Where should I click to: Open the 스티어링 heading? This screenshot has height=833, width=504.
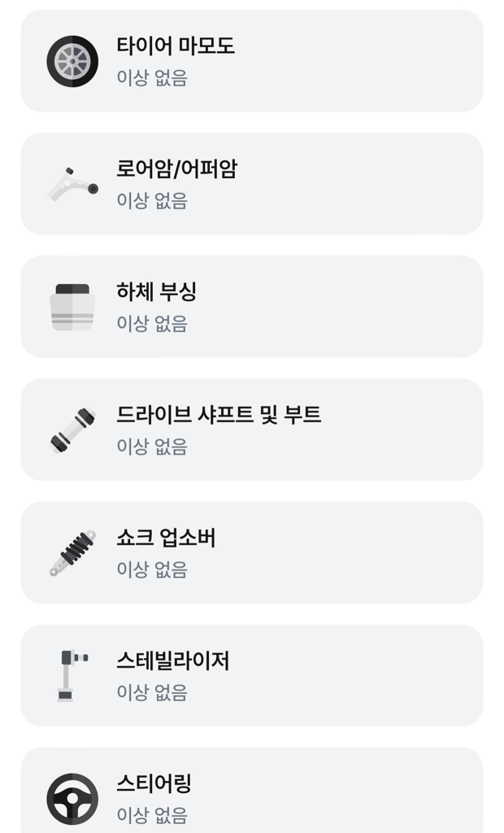(x=154, y=783)
